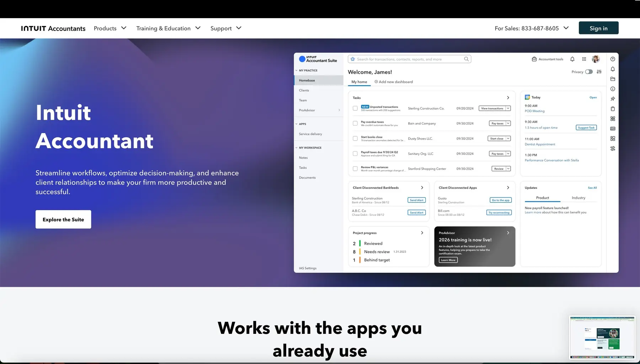Screen dimensions: 640x364
Task: Open the folder icon in the right rail
Action: pyautogui.click(x=613, y=79)
